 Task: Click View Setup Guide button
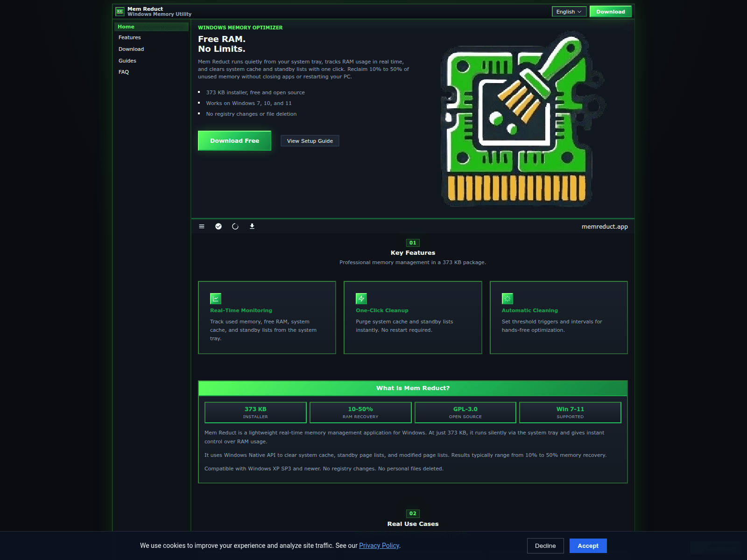tap(310, 141)
